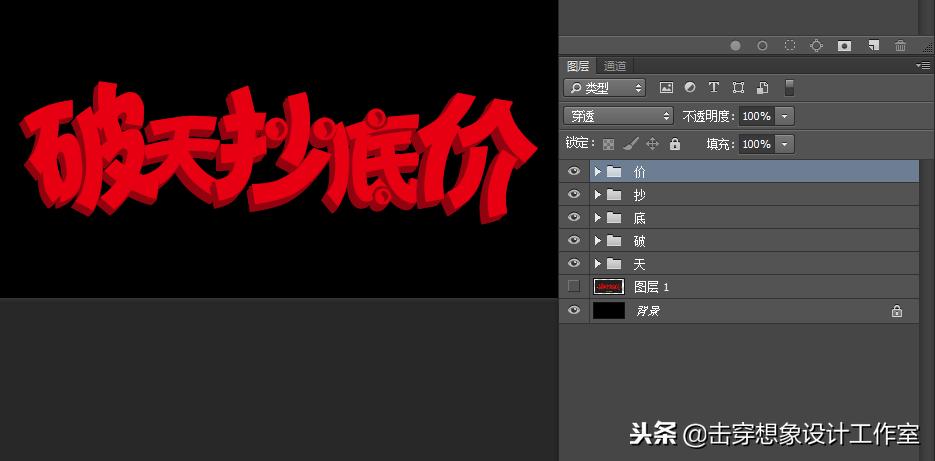Image resolution: width=935 pixels, height=461 pixels.
Task: Click lock icon on 背景 layer
Action: point(896,311)
